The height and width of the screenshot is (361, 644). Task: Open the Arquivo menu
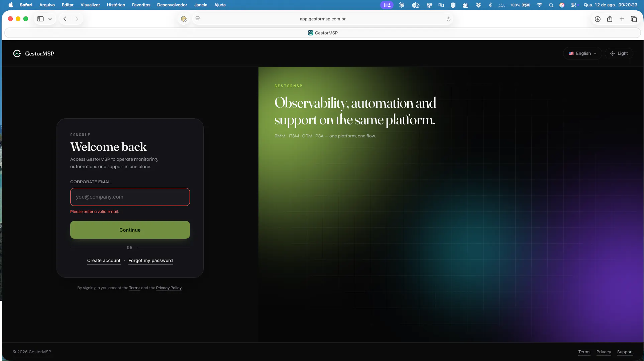47,5
